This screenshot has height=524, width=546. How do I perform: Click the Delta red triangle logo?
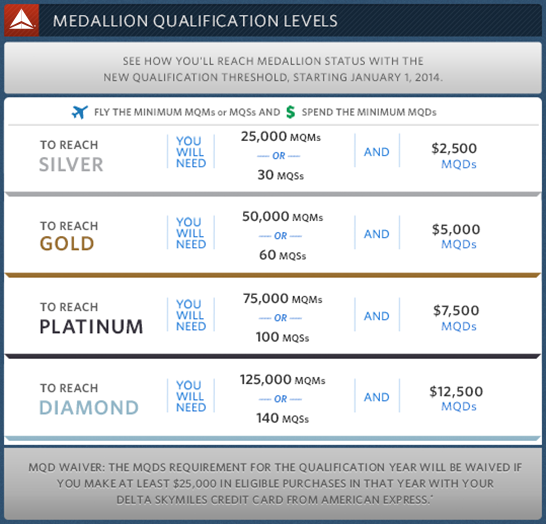tap(22, 20)
